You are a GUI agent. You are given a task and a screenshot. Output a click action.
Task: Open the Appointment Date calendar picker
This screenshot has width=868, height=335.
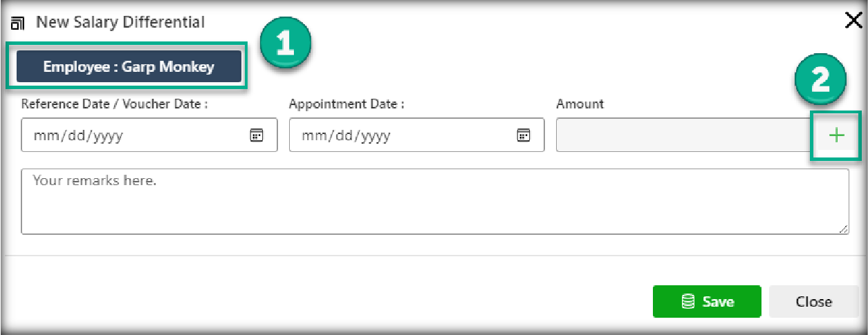(524, 135)
